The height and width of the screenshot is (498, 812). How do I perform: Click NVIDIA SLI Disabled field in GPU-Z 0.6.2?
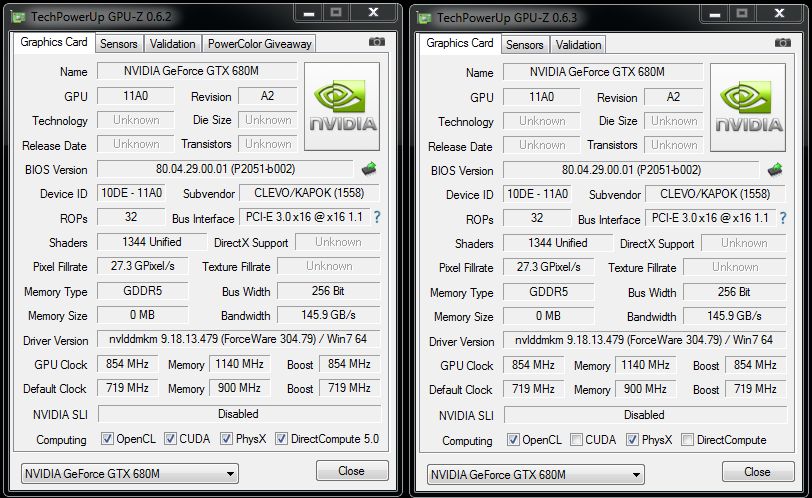tap(239, 414)
